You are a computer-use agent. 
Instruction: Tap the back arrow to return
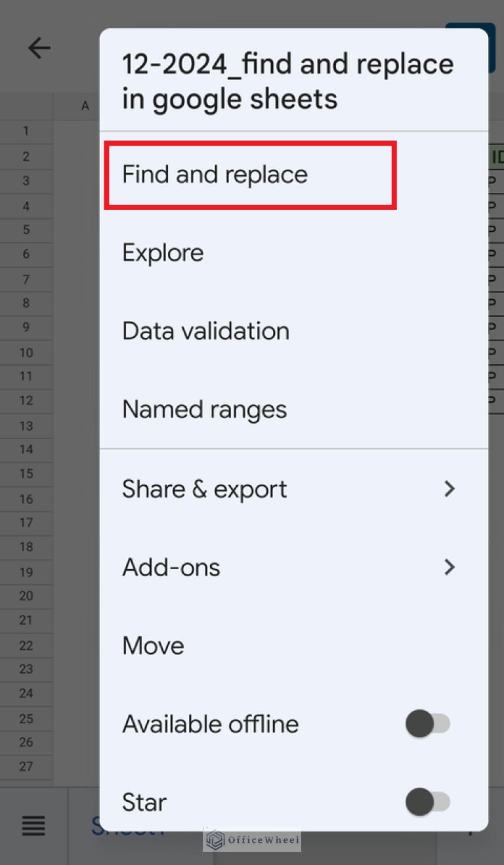(x=39, y=47)
